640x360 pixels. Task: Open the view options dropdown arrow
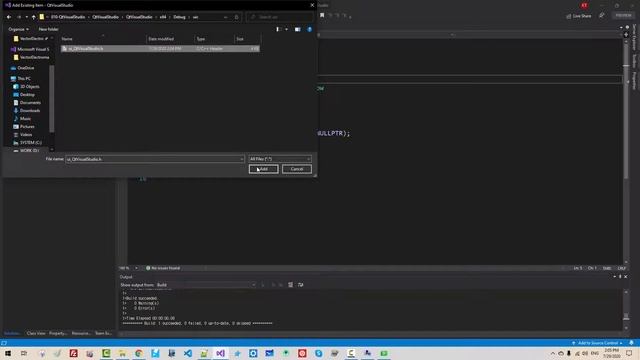tap(286, 29)
